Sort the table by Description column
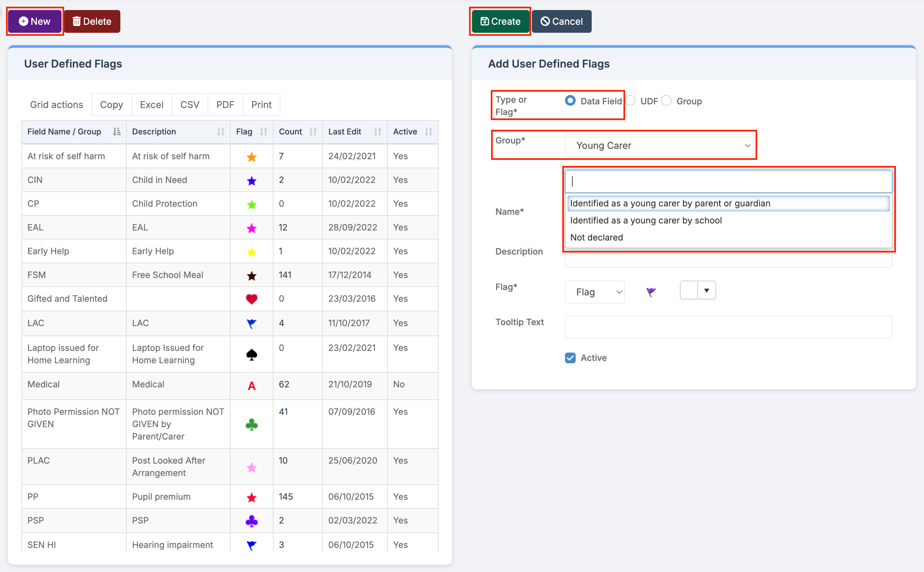This screenshot has width=924, height=572. 178,132
